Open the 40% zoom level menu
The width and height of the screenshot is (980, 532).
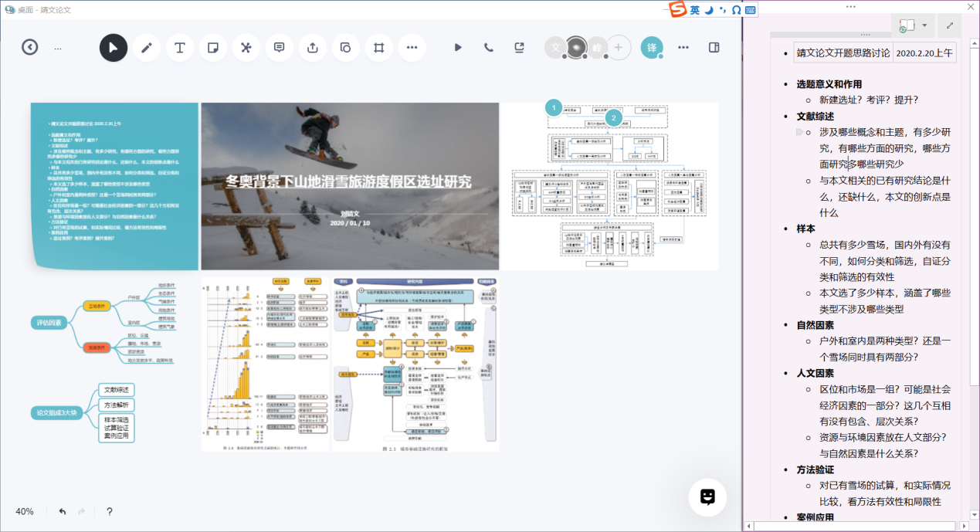point(25,511)
